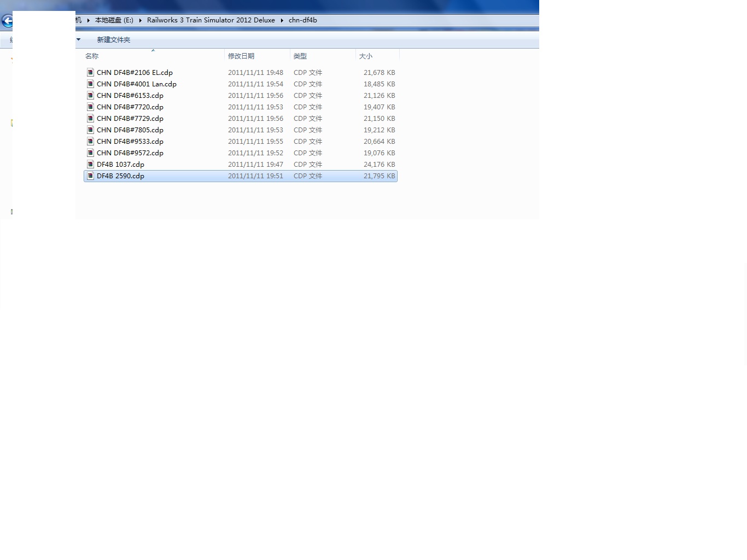Expand breadcrumb arrow before 本地磁盘 (E:)
Screen dimensions: 747x560
click(88, 20)
